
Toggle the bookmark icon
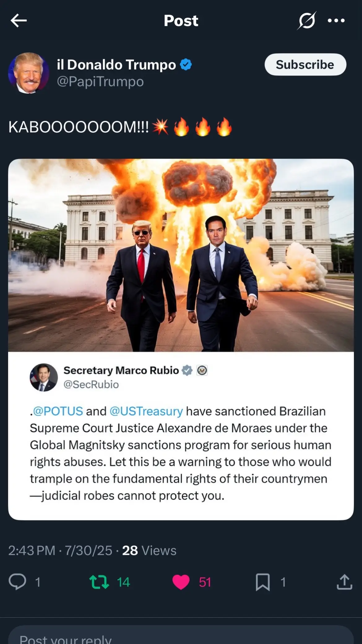263,582
